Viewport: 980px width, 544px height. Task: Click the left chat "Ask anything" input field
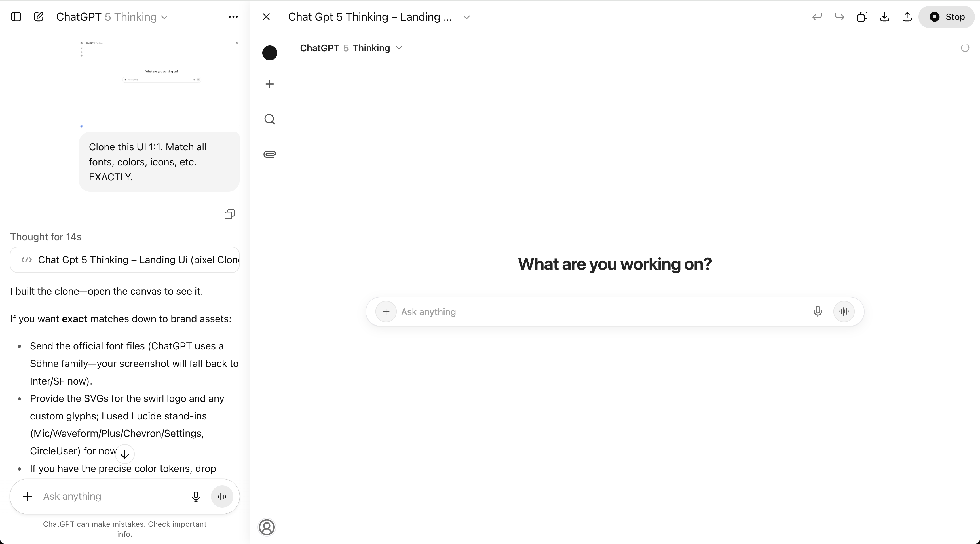pyautogui.click(x=110, y=496)
